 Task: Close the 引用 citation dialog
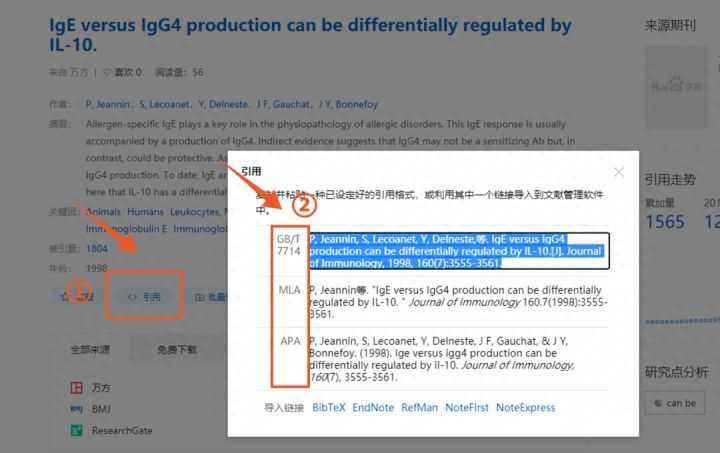[619, 173]
